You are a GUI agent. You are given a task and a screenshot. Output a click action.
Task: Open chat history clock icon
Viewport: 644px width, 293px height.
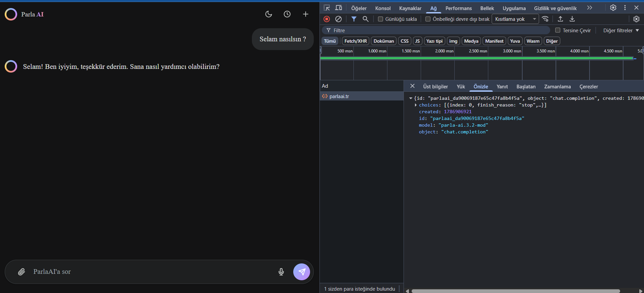(287, 14)
